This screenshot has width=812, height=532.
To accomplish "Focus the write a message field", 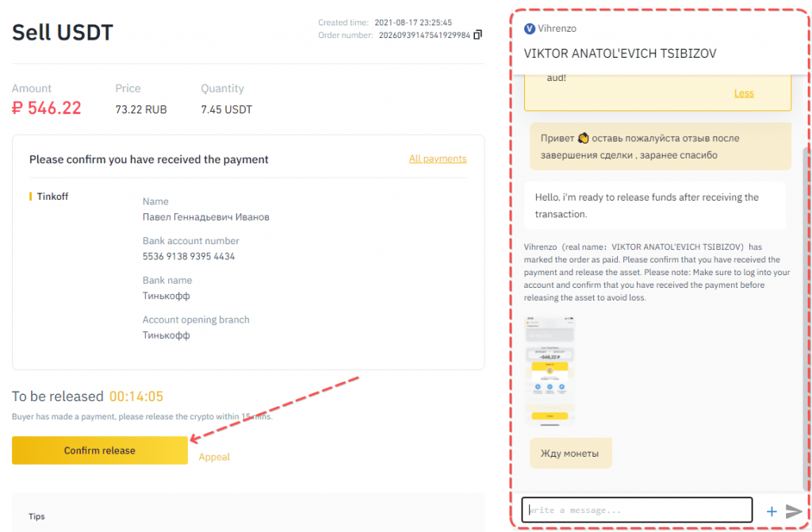I will pos(636,510).
